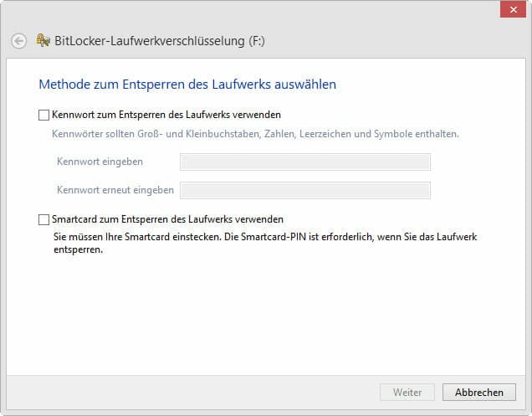Screen dimensions: 532x416
Task: Click the empty window title bar
Action: coord(251,10)
